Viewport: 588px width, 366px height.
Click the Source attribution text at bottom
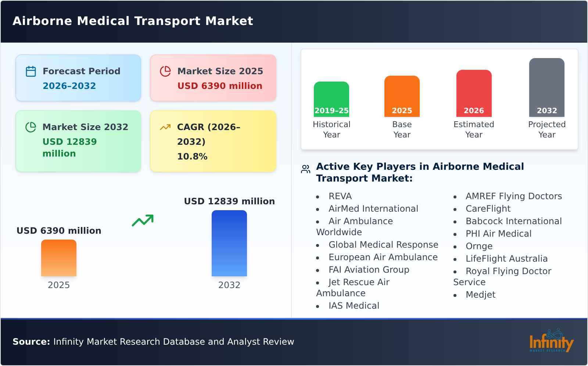pyautogui.click(x=153, y=341)
